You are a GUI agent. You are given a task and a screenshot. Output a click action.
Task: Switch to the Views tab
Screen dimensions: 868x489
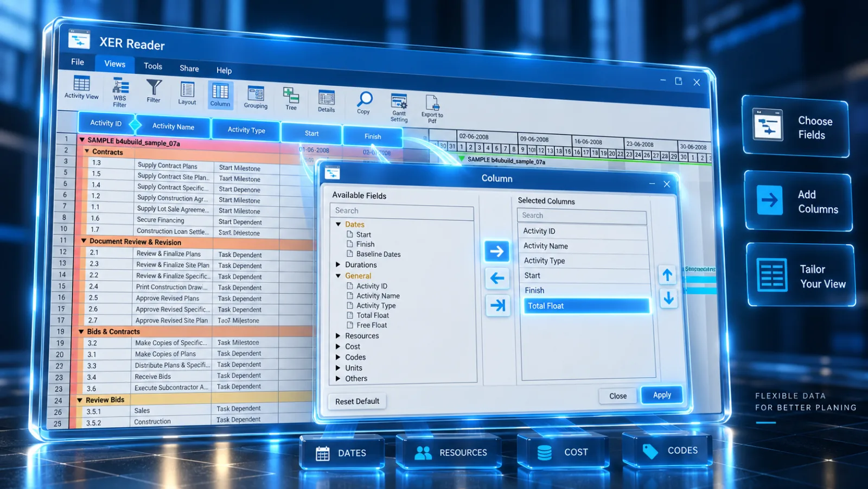(115, 64)
